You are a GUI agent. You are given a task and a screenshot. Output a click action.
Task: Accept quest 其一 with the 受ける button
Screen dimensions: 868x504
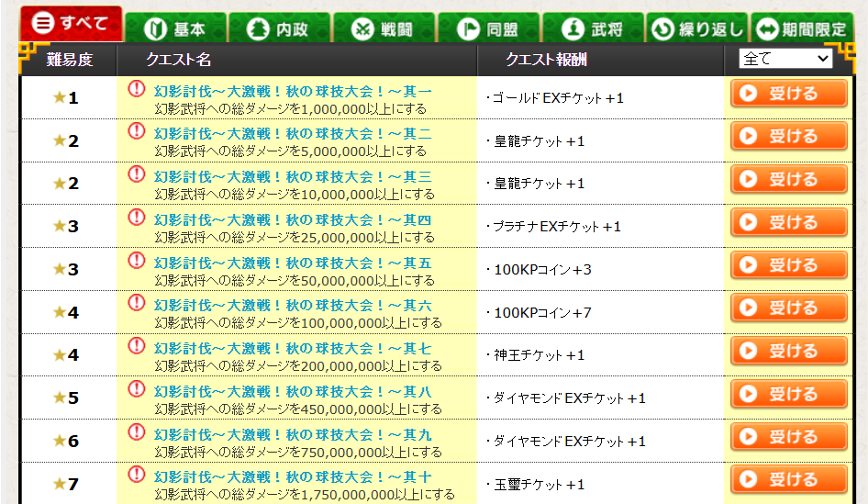(789, 94)
